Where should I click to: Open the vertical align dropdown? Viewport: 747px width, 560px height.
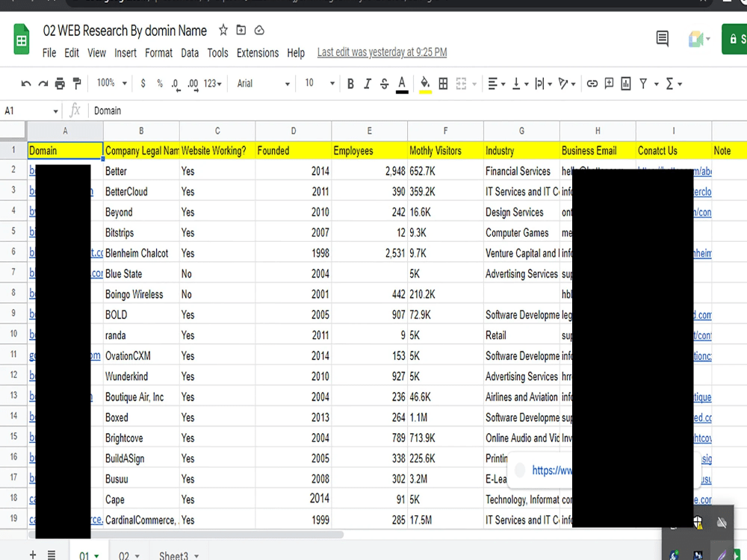520,84
